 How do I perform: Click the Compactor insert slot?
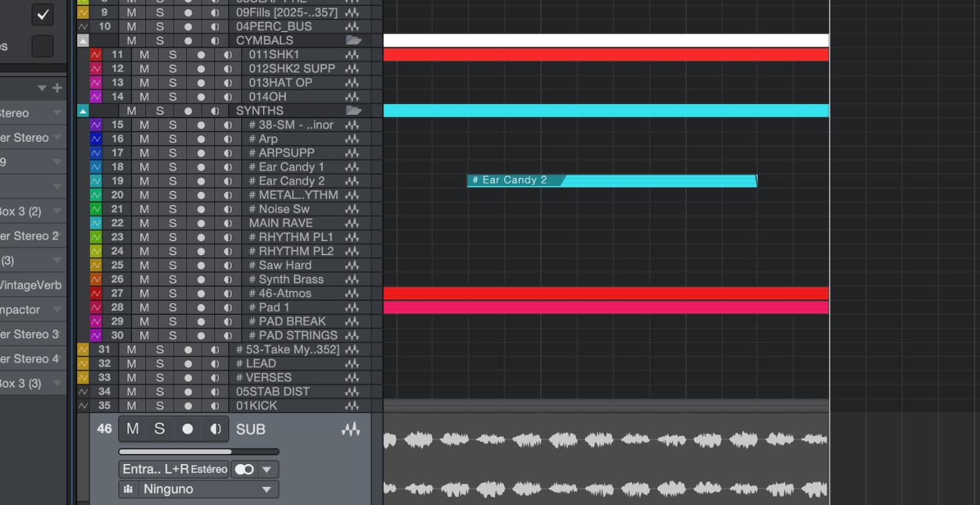tap(27, 309)
